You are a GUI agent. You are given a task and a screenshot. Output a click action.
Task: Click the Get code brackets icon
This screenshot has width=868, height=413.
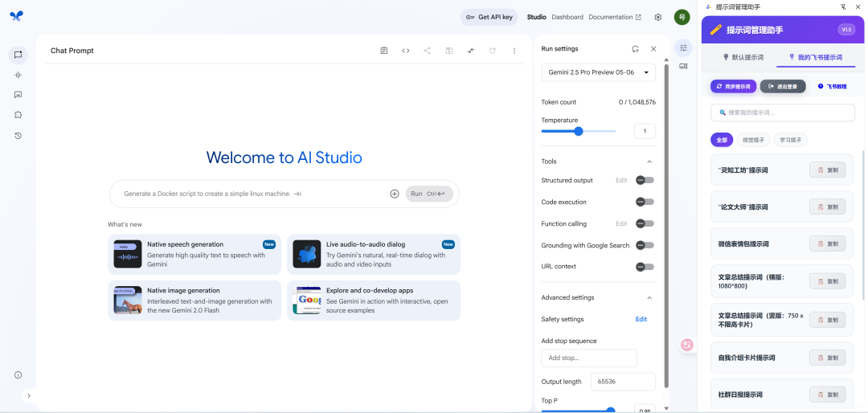pyautogui.click(x=405, y=51)
